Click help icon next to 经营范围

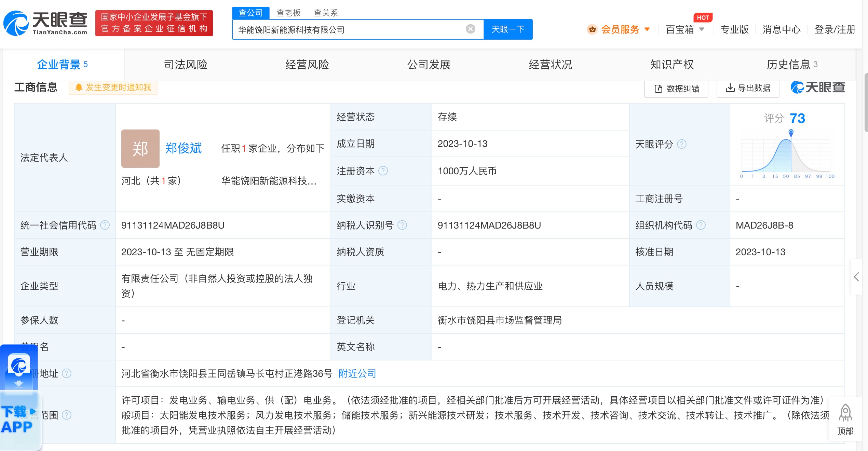(x=67, y=415)
